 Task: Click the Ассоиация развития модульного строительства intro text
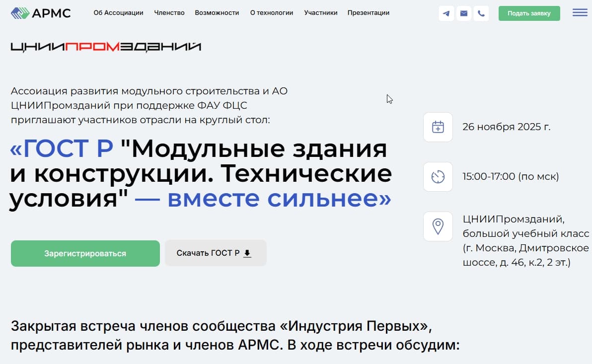pos(149,105)
